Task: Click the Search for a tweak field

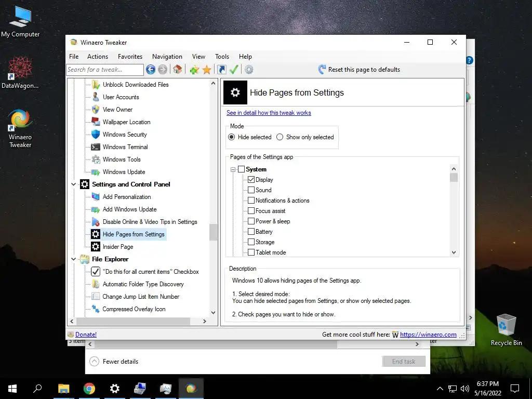Action: coord(105,70)
